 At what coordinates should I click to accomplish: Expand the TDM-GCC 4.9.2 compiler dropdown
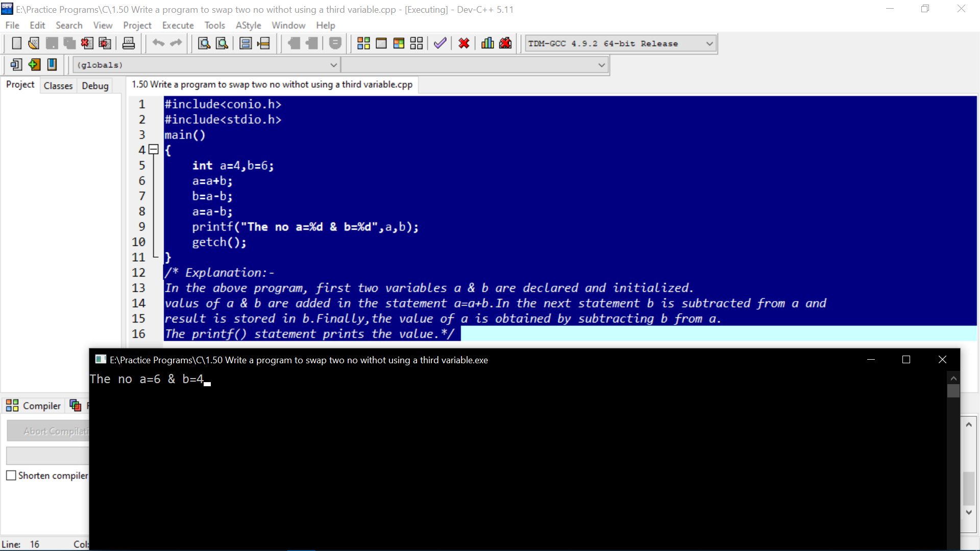tap(709, 43)
